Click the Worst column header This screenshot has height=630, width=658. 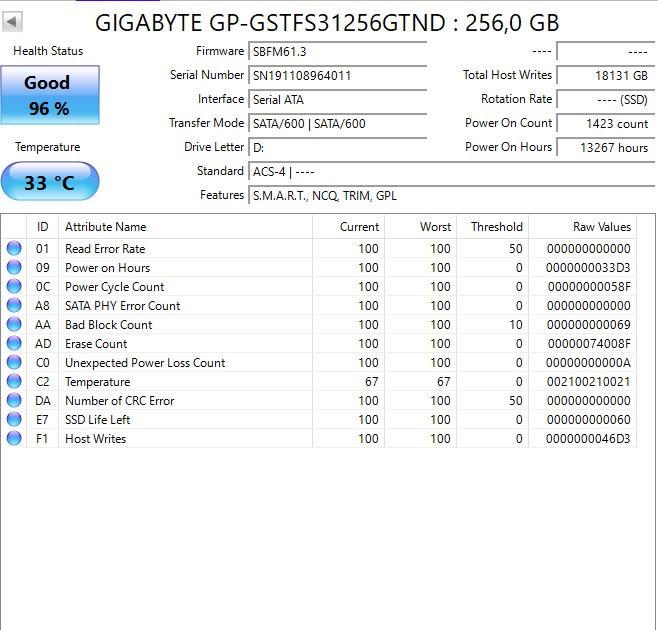420,227
